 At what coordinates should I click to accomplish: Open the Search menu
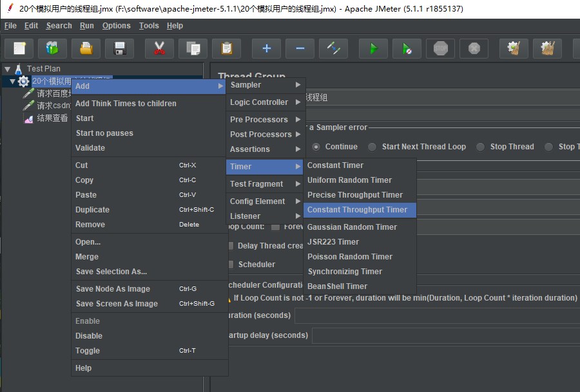click(x=59, y=26)
